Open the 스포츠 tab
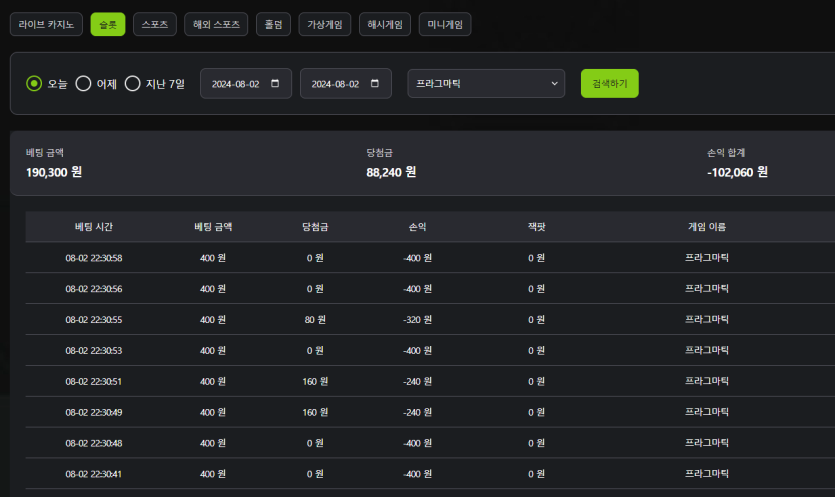This screenshot has width=835, height=497. point(155,24)
